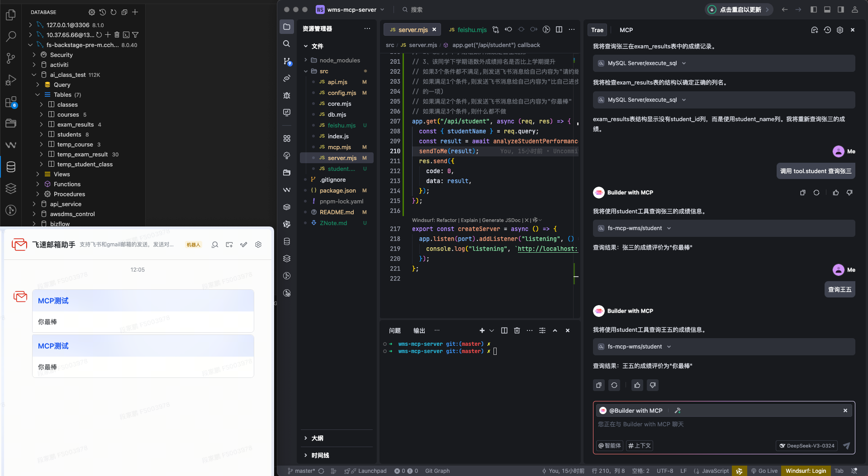Click Windsurf: Login in status bar

806,471
